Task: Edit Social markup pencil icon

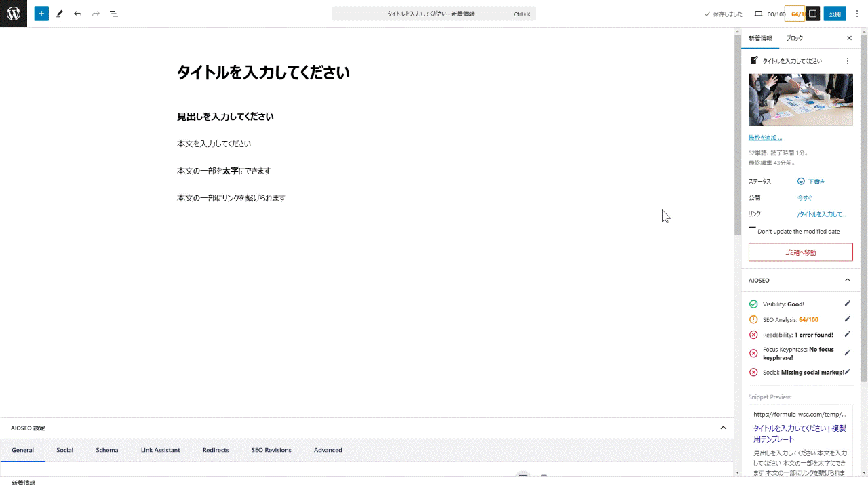Action: (847, 371)
